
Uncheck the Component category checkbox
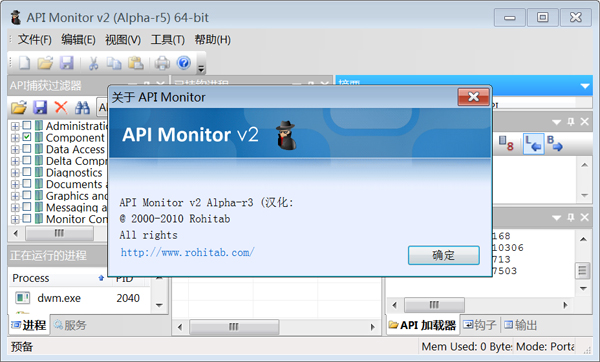pos(27,137)
